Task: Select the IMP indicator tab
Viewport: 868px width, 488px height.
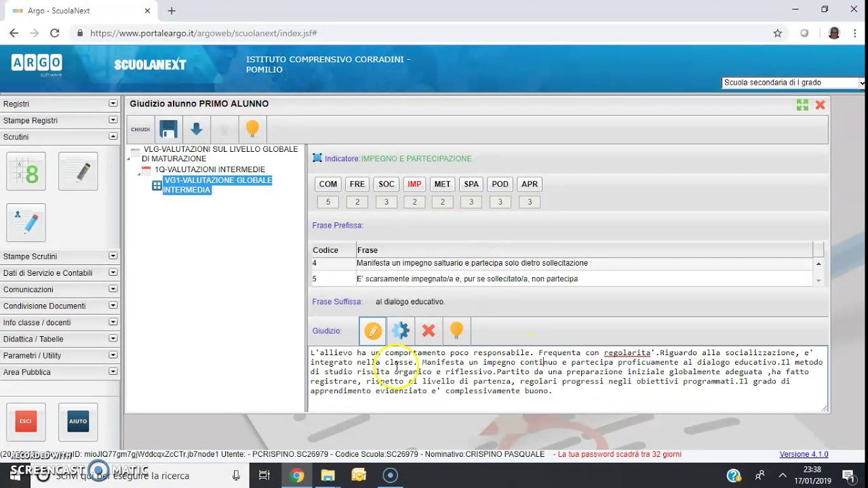Action: coord(414,184)
